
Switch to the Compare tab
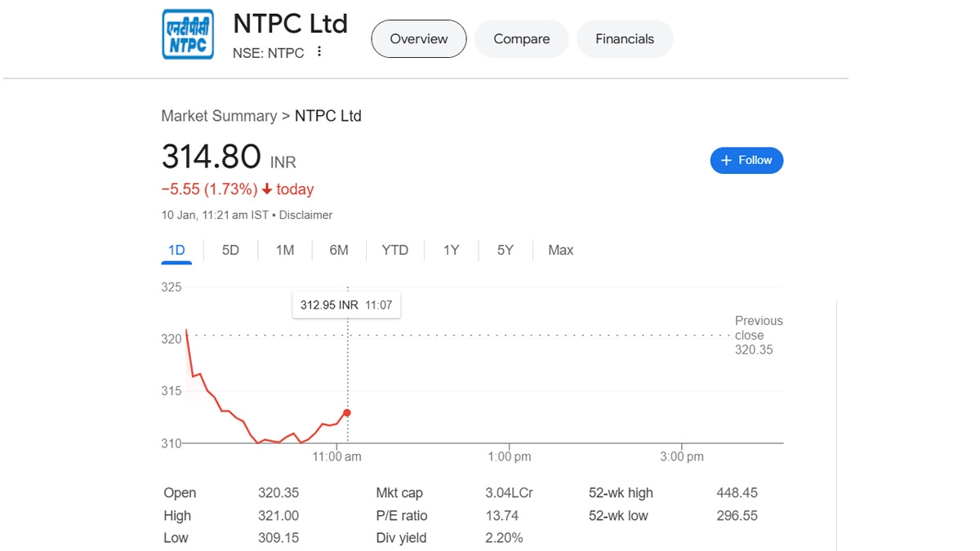[521, 39]
